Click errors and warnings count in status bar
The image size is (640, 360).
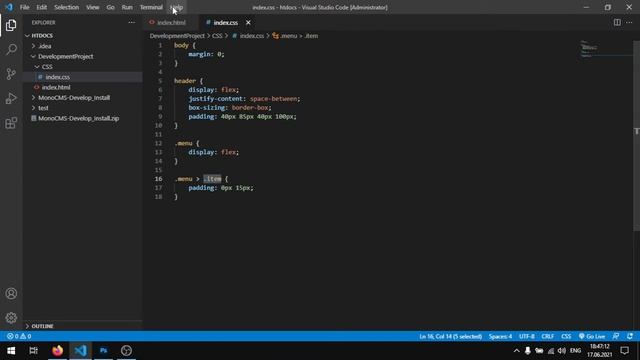[x=19, y=336]
